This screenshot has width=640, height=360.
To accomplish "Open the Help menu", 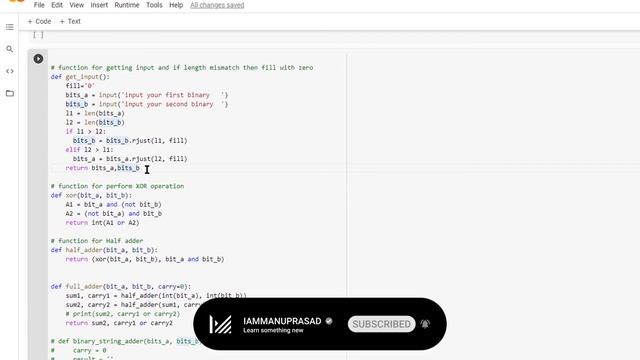I will coord(176,5).
